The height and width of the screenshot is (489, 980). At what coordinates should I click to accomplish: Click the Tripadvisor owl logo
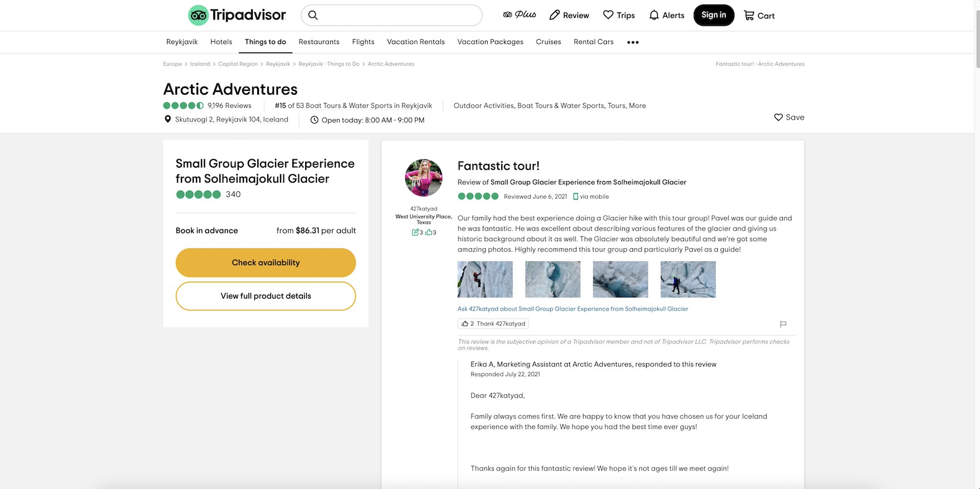(198, 16)
